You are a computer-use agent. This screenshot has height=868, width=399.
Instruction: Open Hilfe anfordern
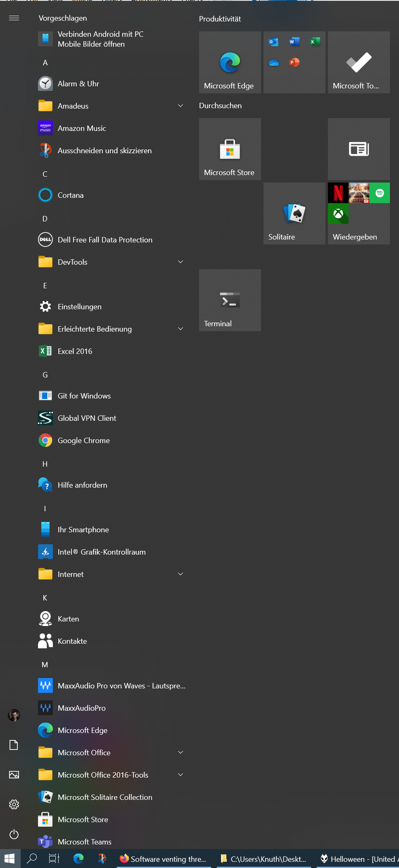point(112,485)
